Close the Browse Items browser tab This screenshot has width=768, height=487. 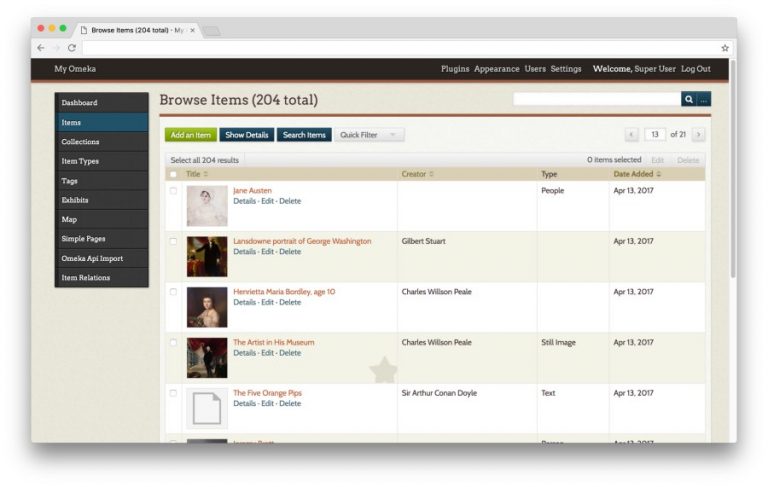[192, 30]
